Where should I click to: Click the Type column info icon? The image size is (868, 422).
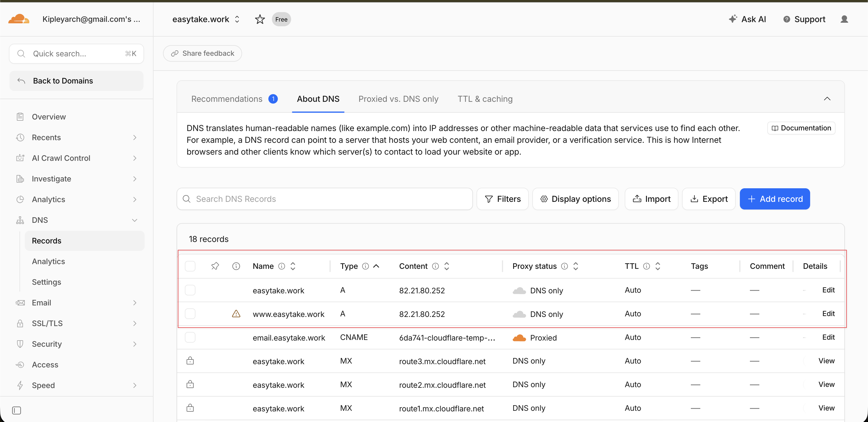(x=365, y=266)
